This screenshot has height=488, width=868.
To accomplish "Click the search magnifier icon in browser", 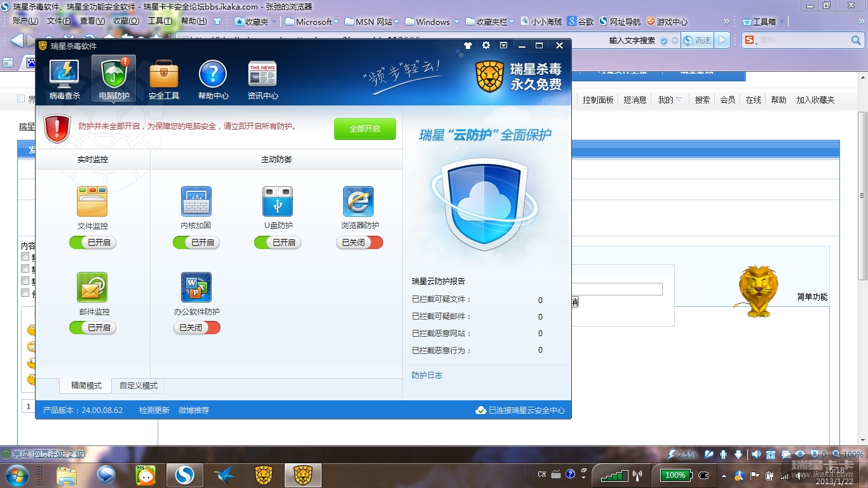I will (856, 40).
